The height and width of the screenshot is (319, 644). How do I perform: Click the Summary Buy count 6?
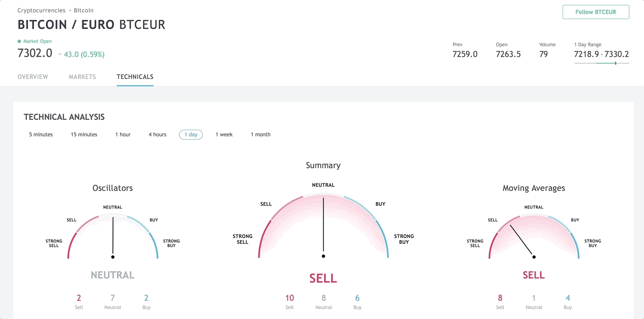tap(357, 298)
